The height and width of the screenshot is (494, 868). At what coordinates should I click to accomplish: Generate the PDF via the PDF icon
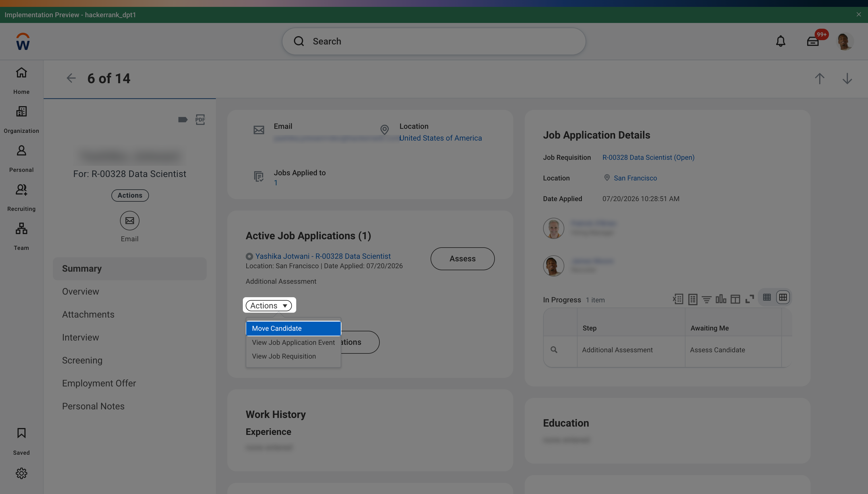click(200, 119)
